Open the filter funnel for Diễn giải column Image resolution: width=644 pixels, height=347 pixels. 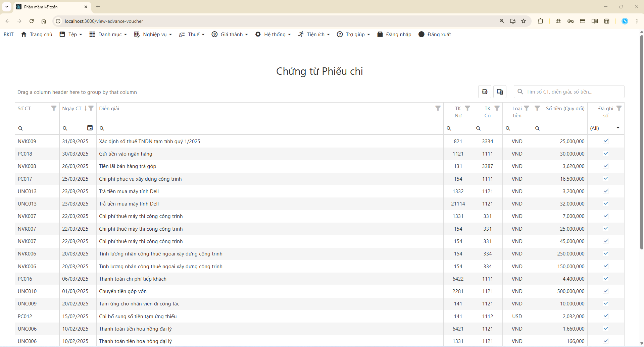point(438,108)
